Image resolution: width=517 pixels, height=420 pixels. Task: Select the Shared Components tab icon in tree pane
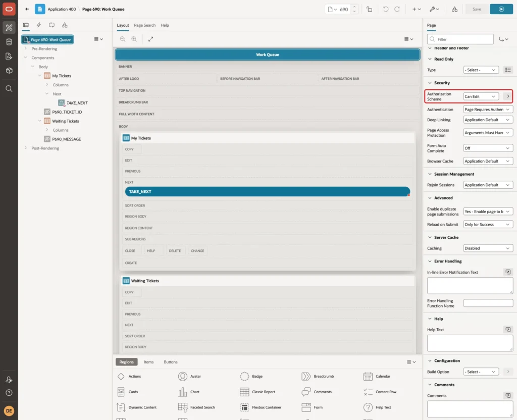[x=65, y=25]
